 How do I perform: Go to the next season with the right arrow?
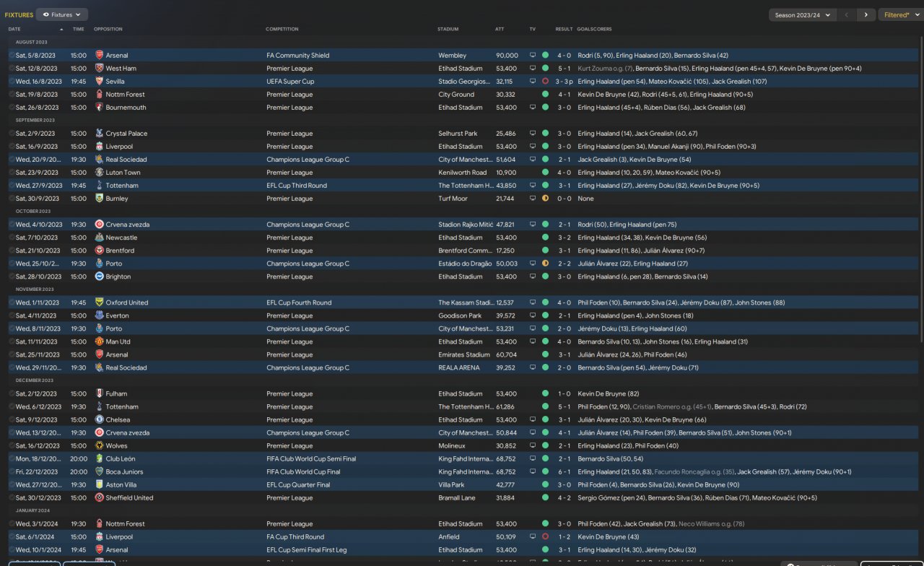point(866,14)
